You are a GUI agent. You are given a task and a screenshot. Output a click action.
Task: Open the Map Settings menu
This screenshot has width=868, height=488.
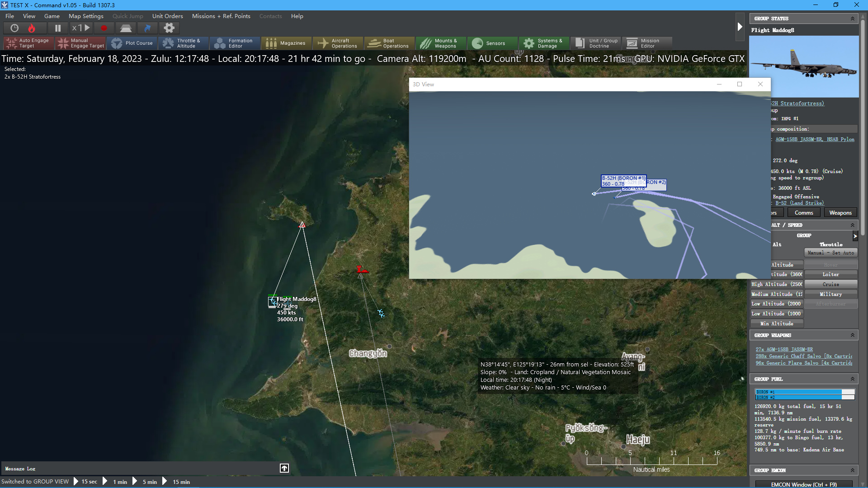pos(86,16)
